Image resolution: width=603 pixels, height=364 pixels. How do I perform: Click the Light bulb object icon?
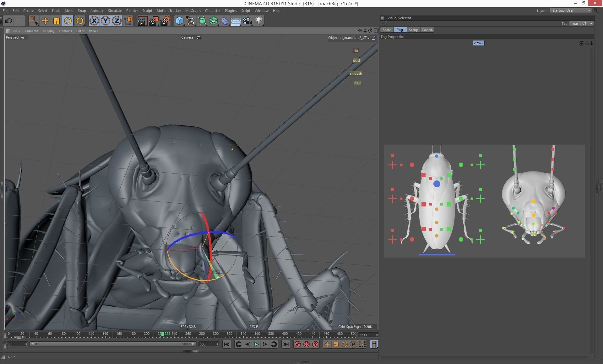[259, 21]
